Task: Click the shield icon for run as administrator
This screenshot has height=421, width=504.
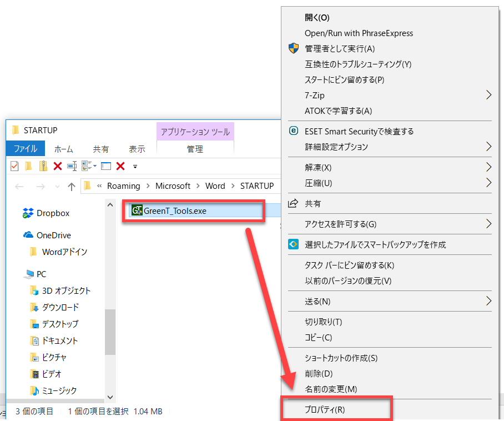Action: coord(294,49)
